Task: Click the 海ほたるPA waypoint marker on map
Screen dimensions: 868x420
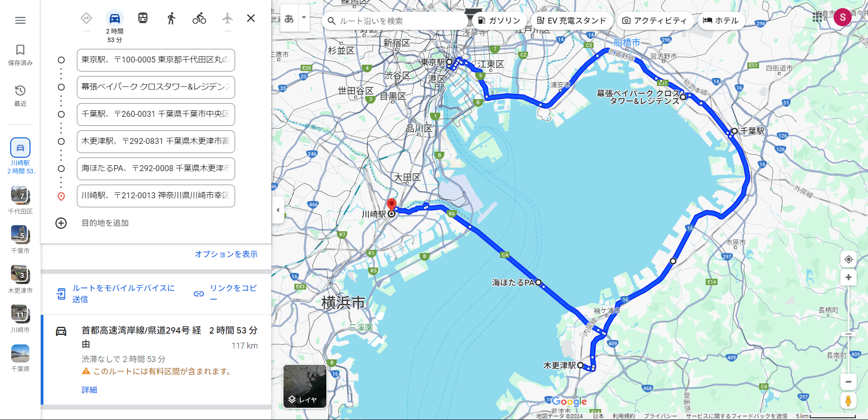Action: (538, 282)
